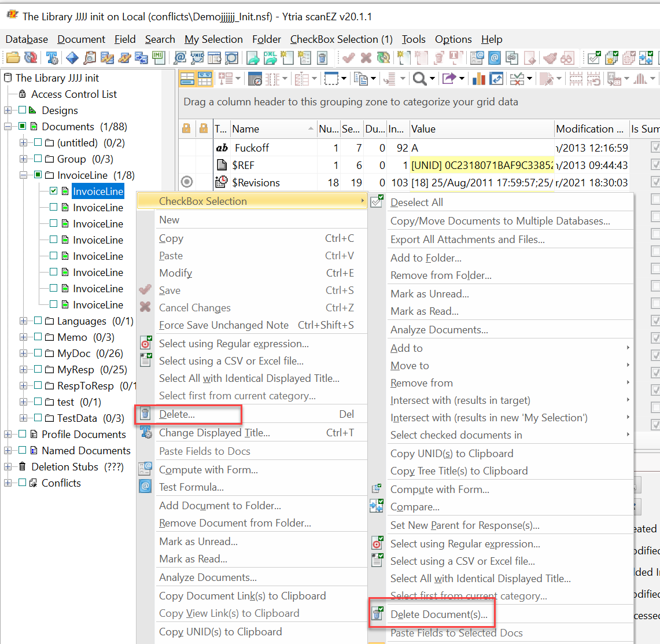
Task: Open the Tools menu
Action: (414, 39)
